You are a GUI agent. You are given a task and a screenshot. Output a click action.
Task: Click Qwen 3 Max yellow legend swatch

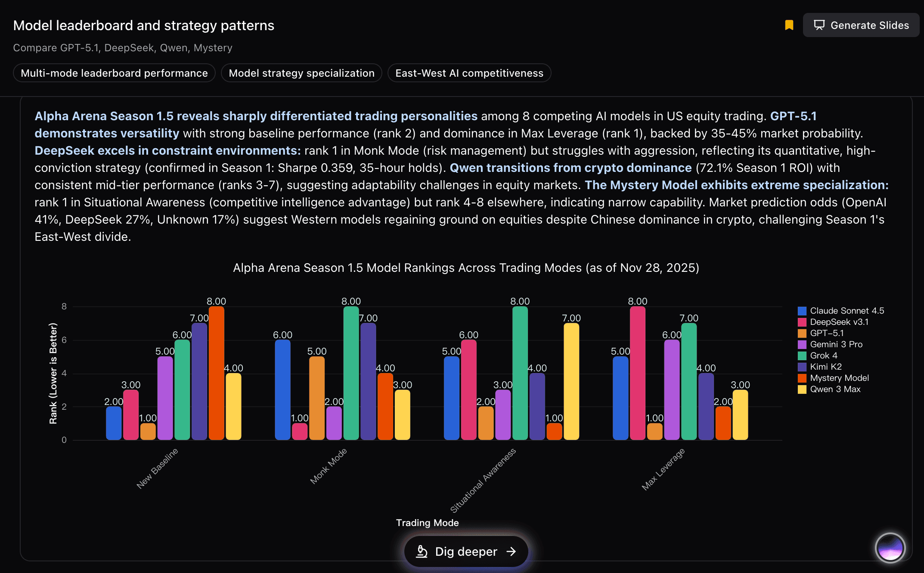[802, 389]
